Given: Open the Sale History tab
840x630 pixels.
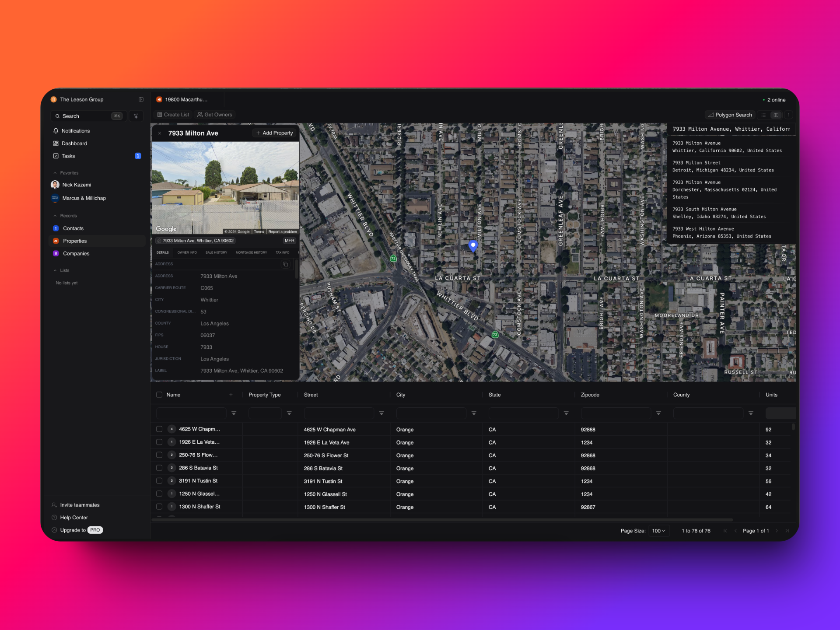Looking at the screenshot, I should 216,252.
